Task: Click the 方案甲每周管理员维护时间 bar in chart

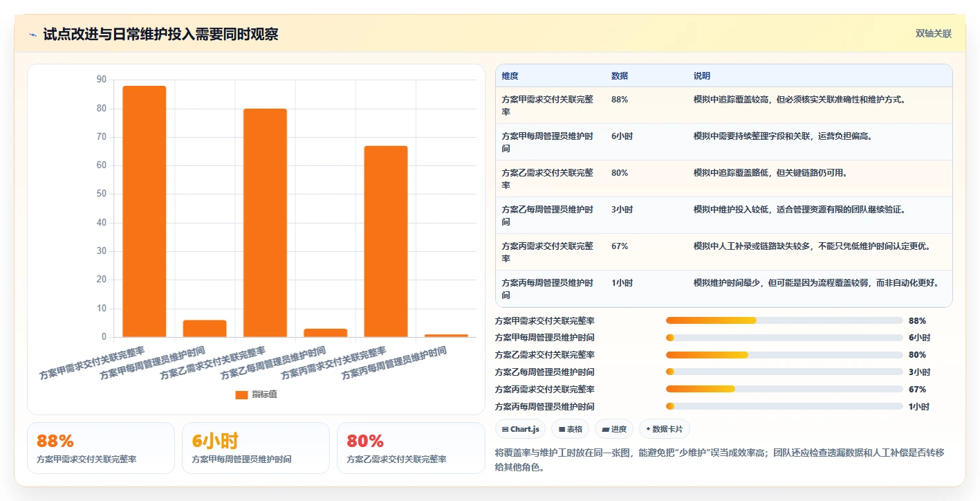Action: click(205, 329)
